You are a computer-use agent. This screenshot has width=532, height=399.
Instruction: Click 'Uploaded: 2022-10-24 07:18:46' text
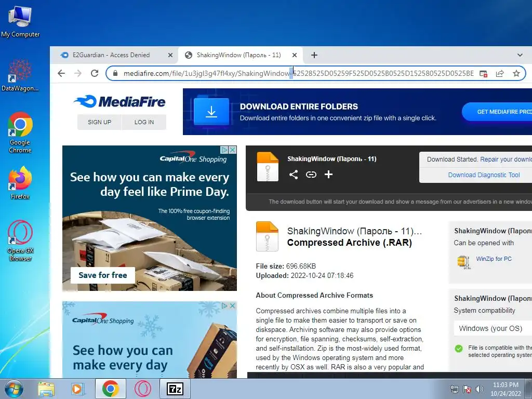[304, 275]
